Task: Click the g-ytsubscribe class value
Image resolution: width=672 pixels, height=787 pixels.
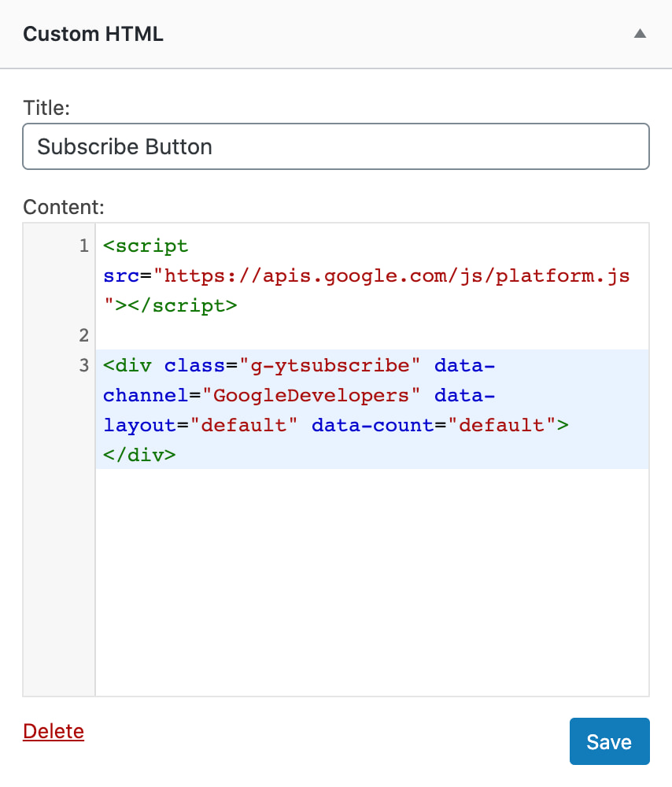Action: click(x=330, y=365)
